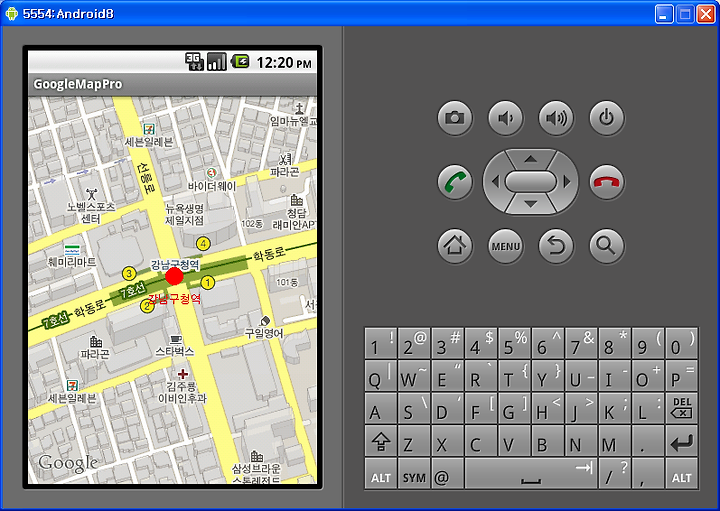Click the Q key
This screenshot has height=511, width=720.
click(x=381, y=375)
